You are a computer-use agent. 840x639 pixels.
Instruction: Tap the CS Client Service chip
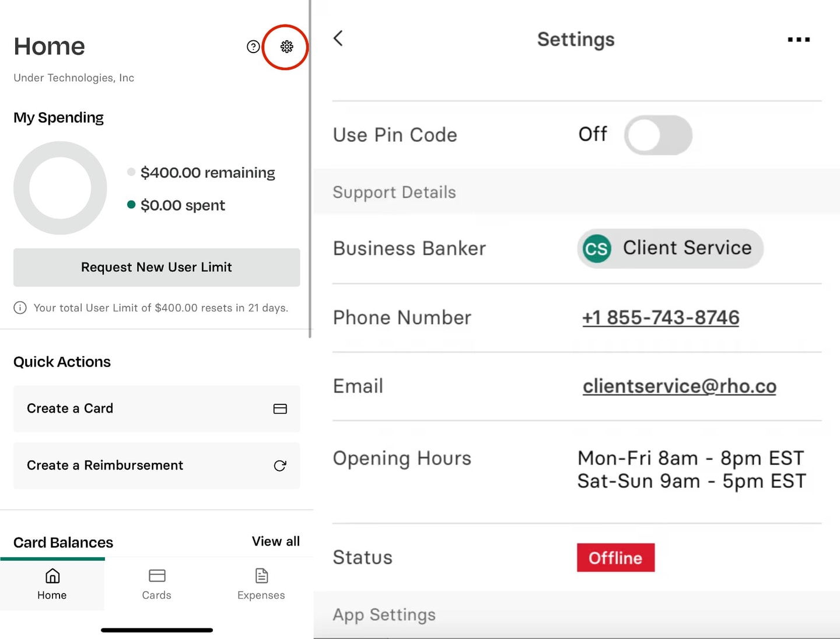670,248
